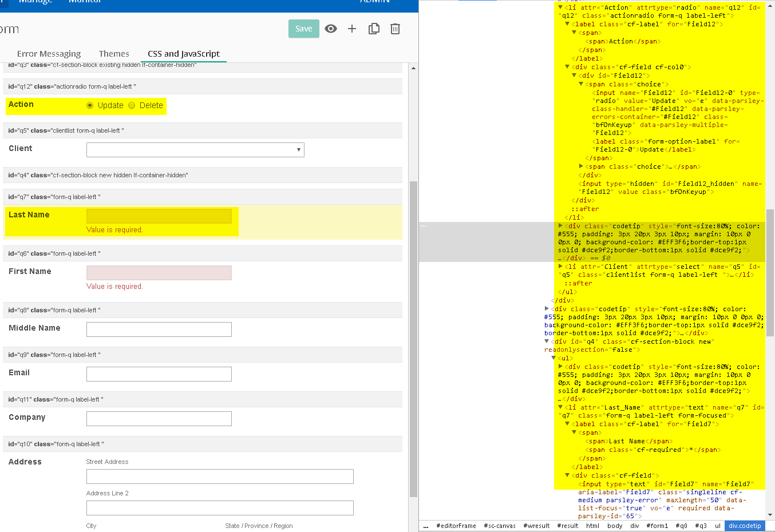775x532 pixels.
Task: Click the breadcrumb ellipsis in DevTools
Action: tap(425, 526)
